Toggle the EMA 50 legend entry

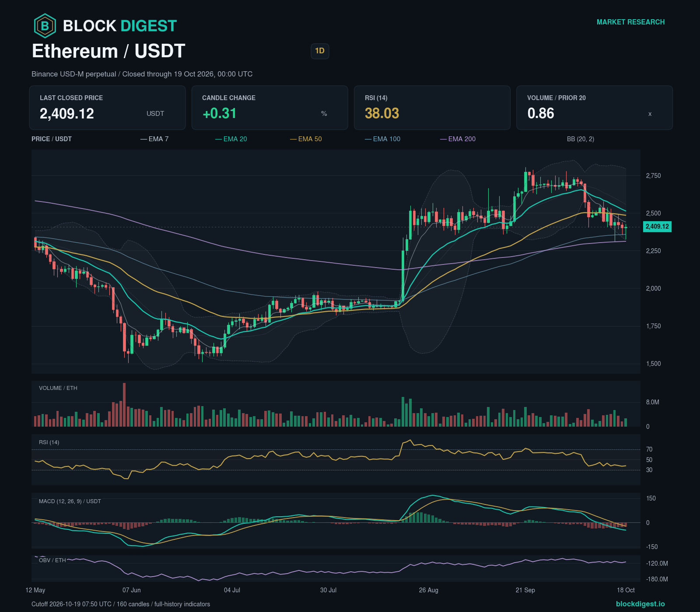click(x=306, y=139)
